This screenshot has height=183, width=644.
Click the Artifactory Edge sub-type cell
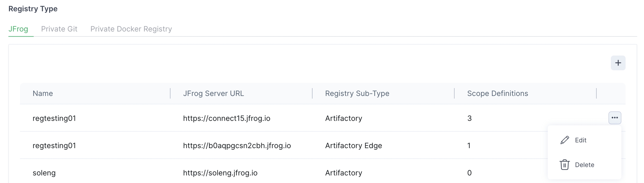[x=353, y=146]
